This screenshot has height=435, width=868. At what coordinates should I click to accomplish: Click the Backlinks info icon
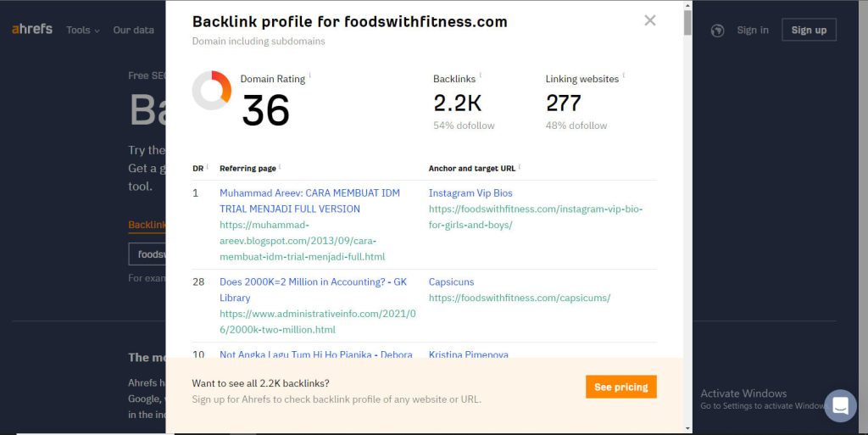[x=481, y=75]
